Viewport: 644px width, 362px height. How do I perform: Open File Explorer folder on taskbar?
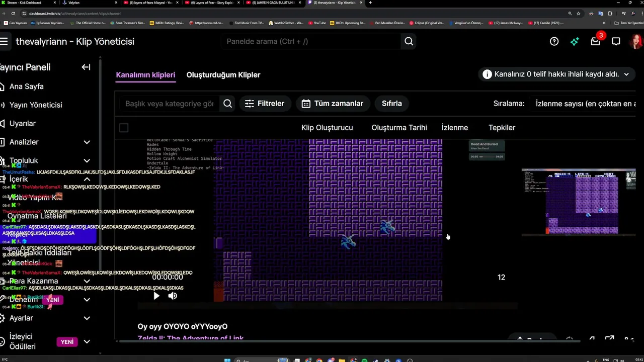pos(342,360)
